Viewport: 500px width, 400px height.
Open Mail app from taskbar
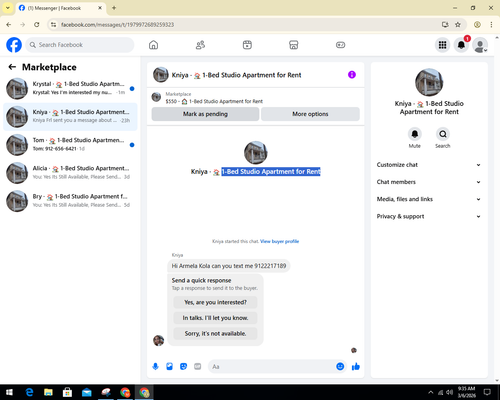click(87, 392)
